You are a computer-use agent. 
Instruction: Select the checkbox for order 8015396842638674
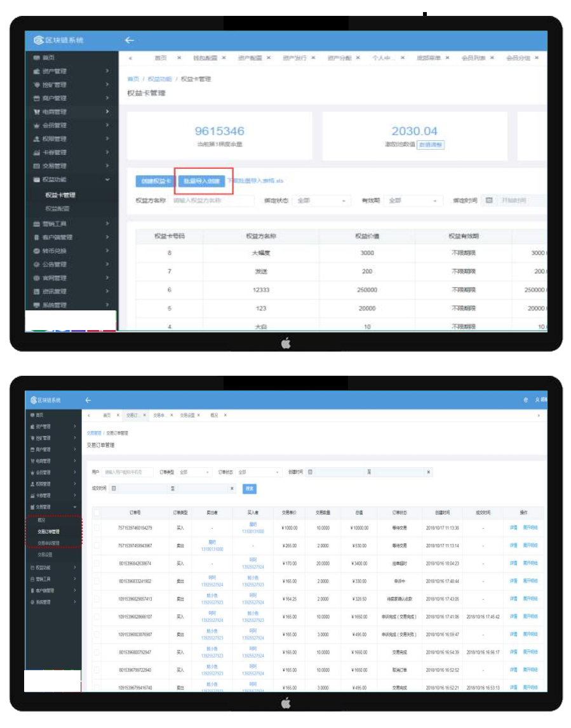coord(97,563)
